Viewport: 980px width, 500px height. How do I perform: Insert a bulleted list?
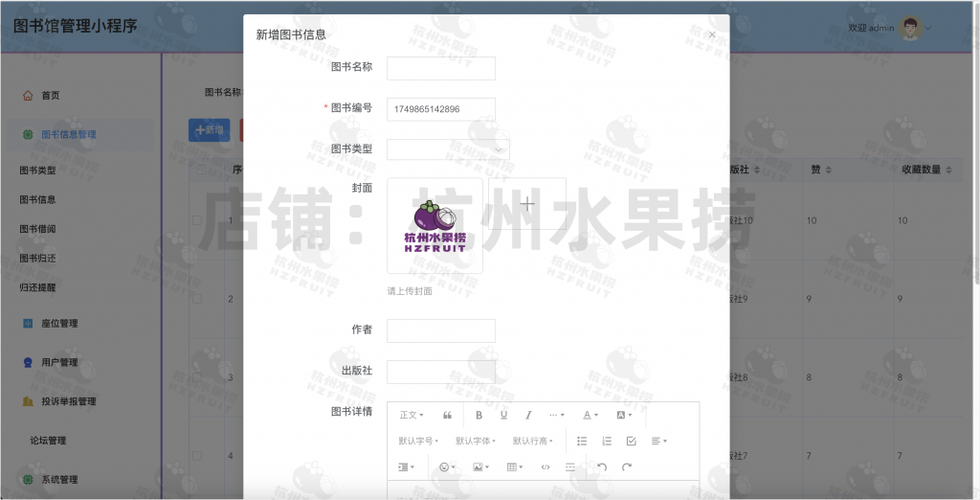point(582,442)
